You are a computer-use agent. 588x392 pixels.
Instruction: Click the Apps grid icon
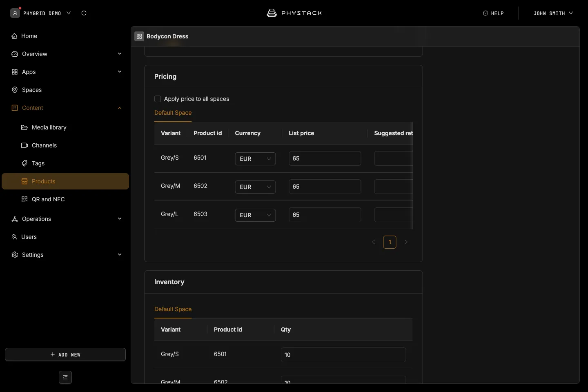coord(15,72)
